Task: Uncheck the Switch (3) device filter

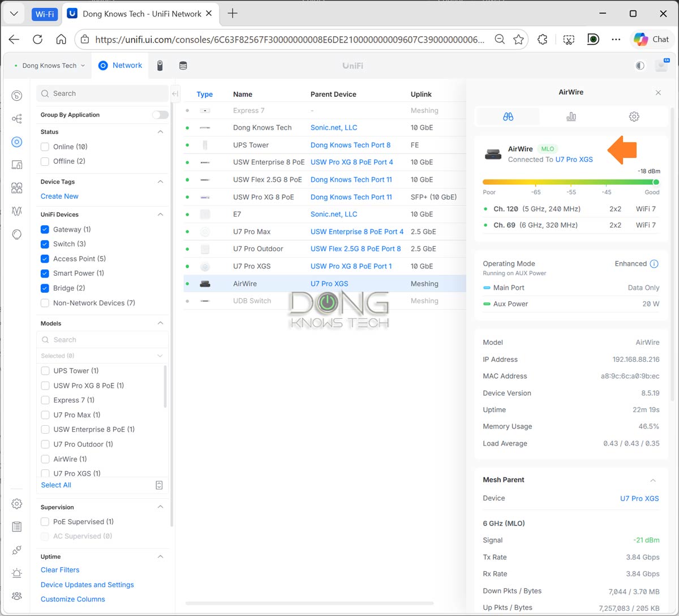Action: [x=45, y=244]
